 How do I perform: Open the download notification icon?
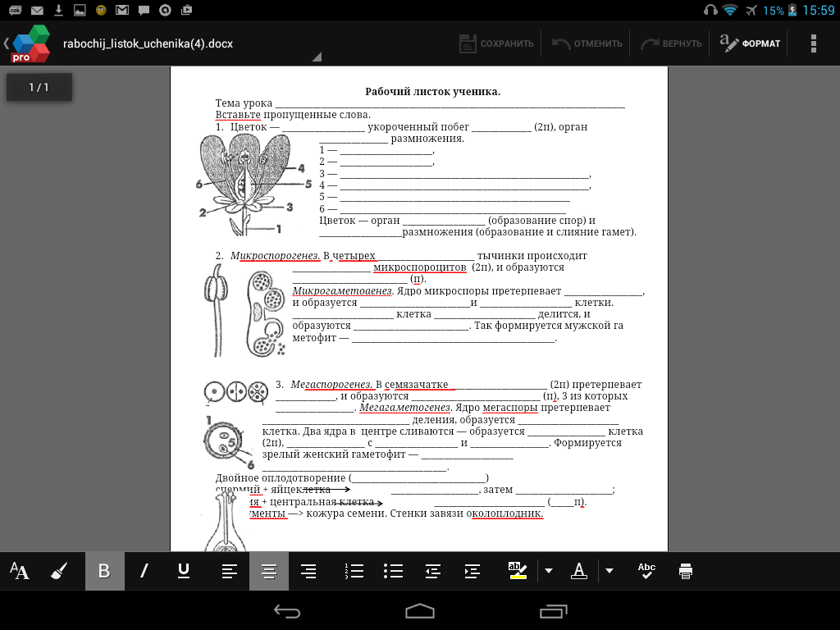click(58, 10)
